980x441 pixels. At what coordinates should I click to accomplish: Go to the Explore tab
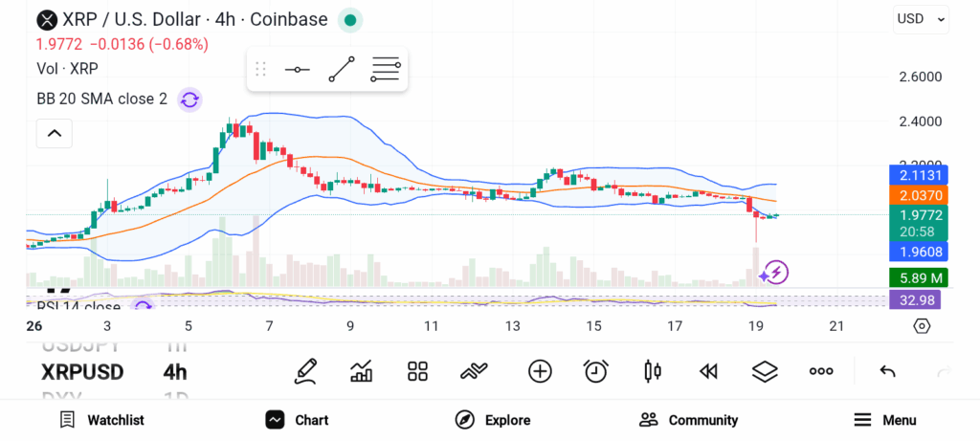(493, 420)
